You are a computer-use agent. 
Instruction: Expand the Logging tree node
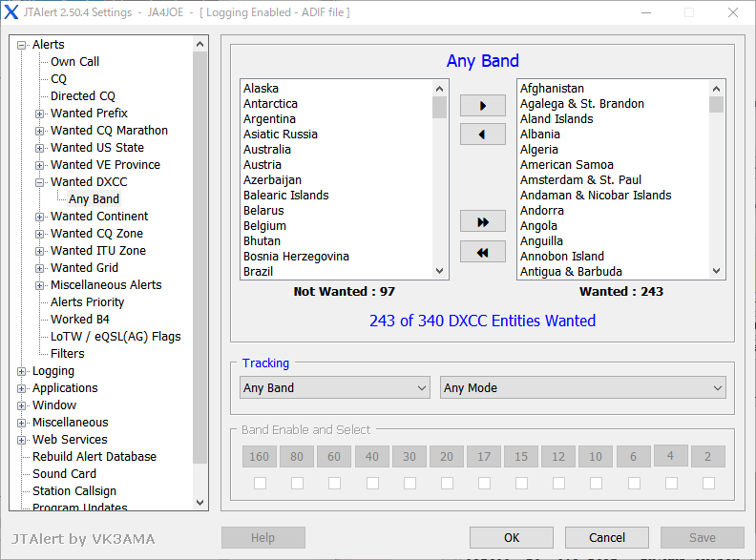(21, 371)
